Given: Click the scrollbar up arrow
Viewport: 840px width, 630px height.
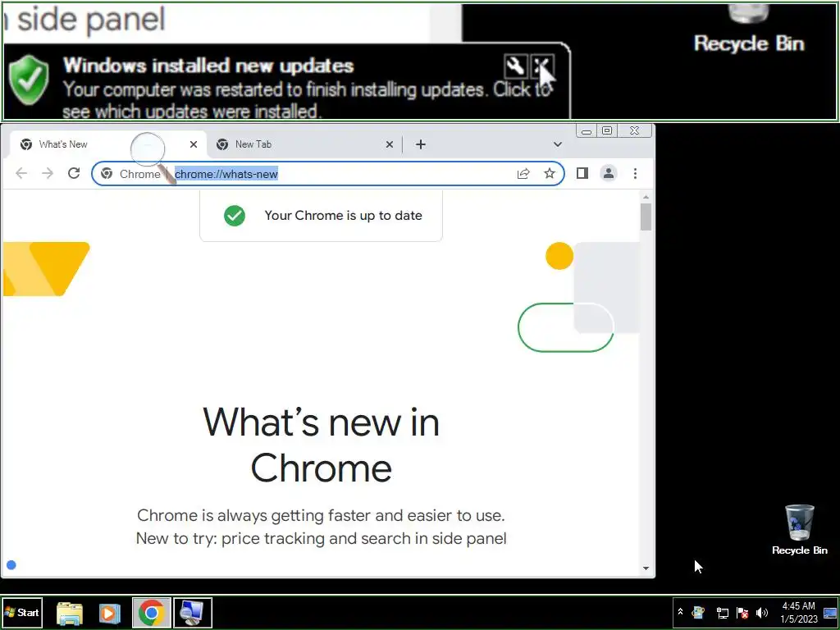Looking at the screenshot, I should (646, 197).
